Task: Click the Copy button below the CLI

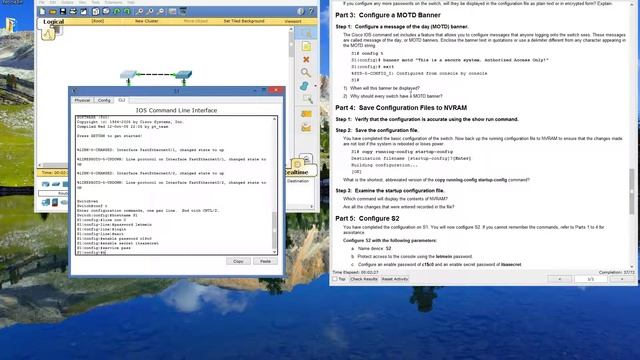Action: [238, 261]
